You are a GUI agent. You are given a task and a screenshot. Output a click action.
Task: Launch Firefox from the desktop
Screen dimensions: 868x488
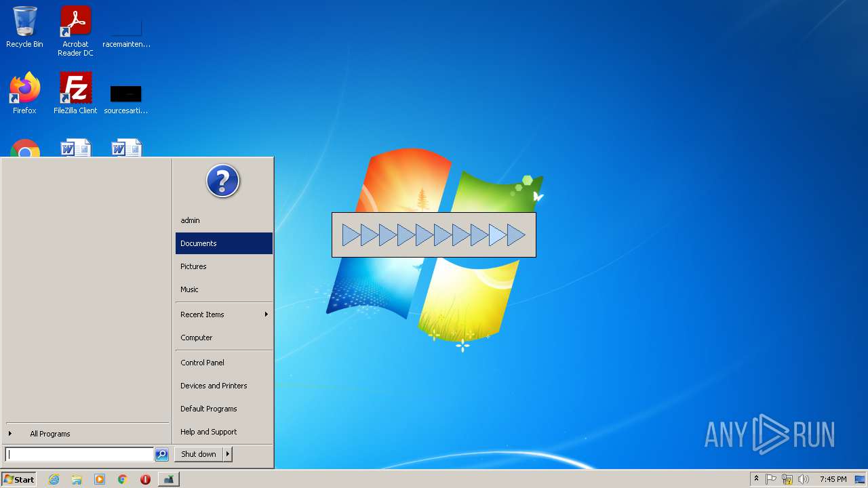click(x=24, y=94)
